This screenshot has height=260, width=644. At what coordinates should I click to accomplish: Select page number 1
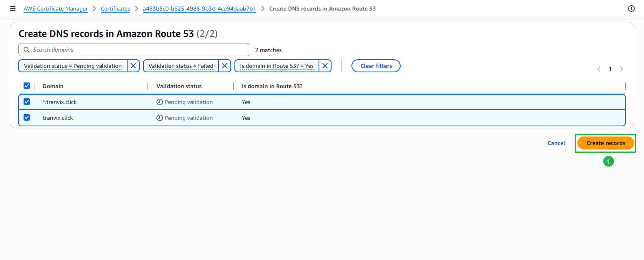point(610,69)
